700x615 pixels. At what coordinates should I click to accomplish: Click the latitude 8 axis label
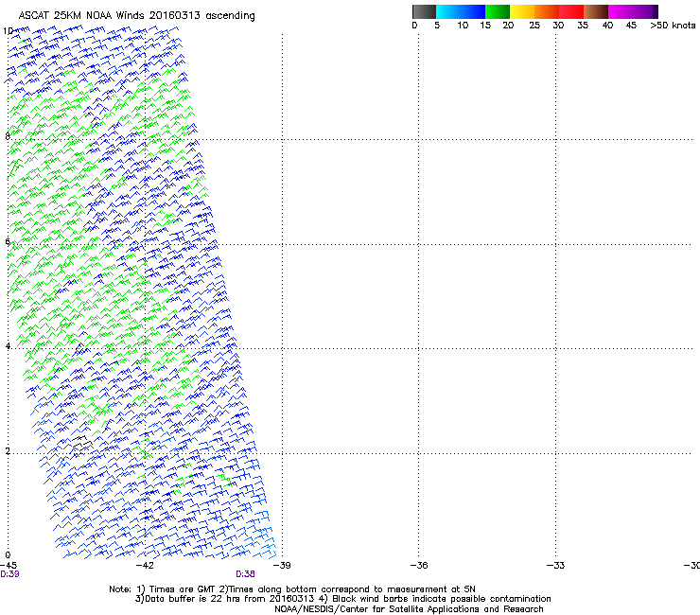(8, 136)
